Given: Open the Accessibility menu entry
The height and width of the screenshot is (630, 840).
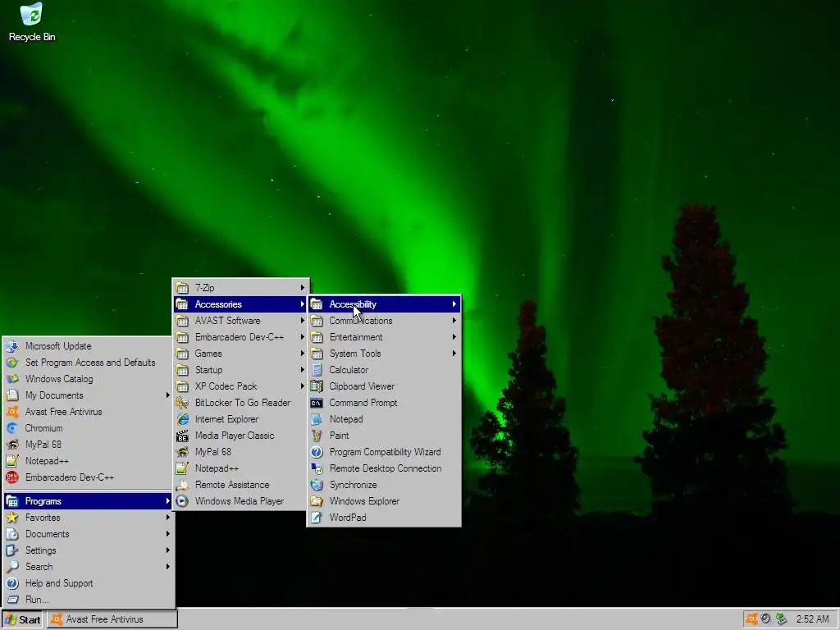Looking at the screenshot, I should pyautogui.click(x=384, y=304).
